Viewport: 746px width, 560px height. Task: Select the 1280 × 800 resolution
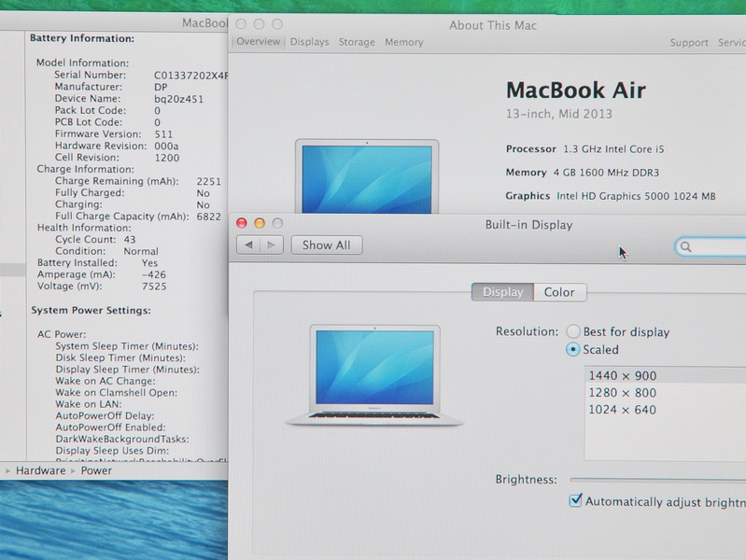click(666, 393)
